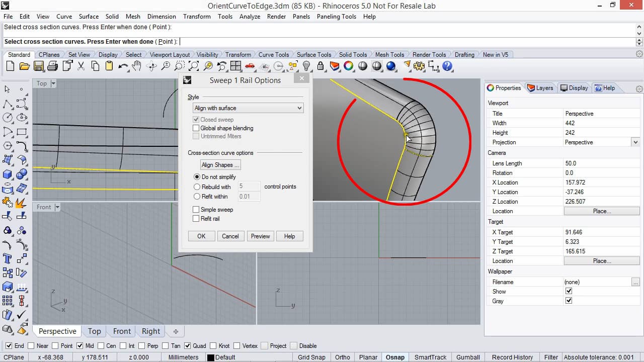The image size is (644, 362).
Task: Click the Lock objects padlock icon
Action: point(320,66)
